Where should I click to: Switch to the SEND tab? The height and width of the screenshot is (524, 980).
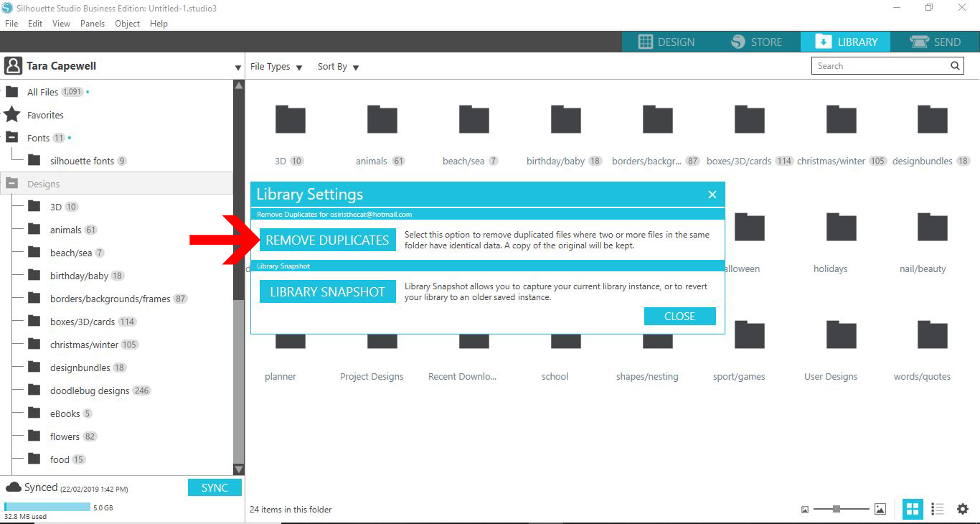[x=936, y=42]
